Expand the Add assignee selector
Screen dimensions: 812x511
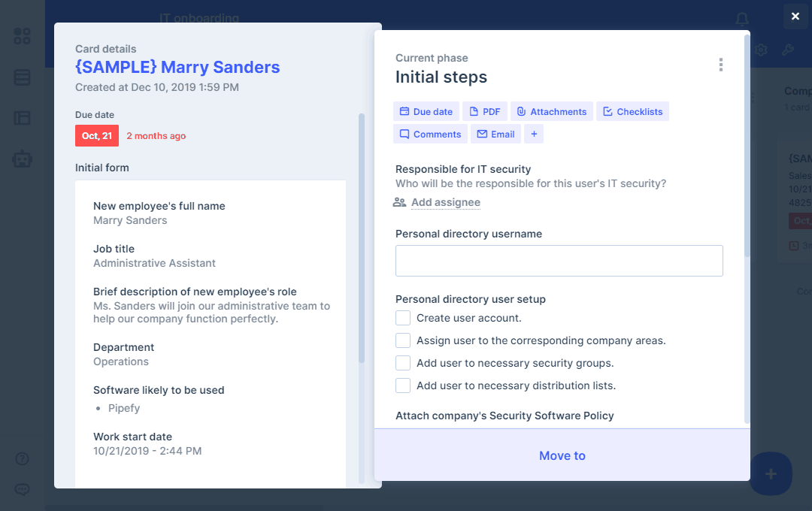click(445, 202)
